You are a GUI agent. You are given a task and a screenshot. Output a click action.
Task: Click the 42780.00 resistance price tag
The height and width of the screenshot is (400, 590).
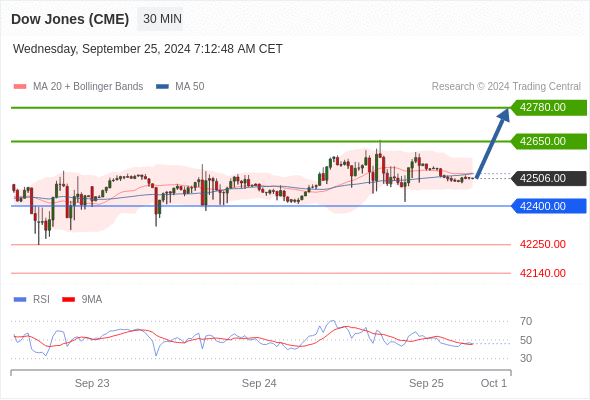tap(548, 108)
